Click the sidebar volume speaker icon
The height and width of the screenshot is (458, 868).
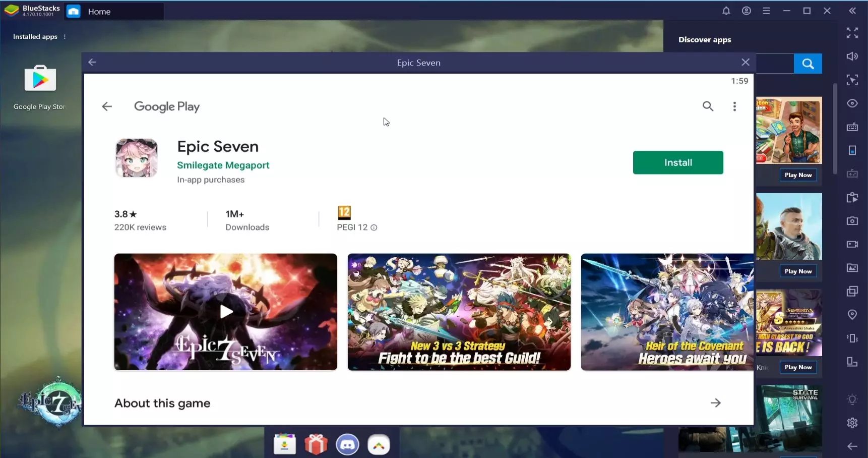click(852, 56)
